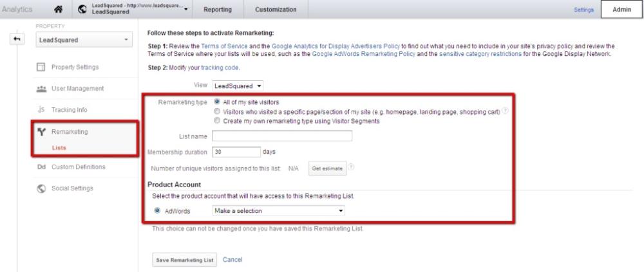Open sensitive category restrictions link
Screen dimensions: 644x272
480,54
